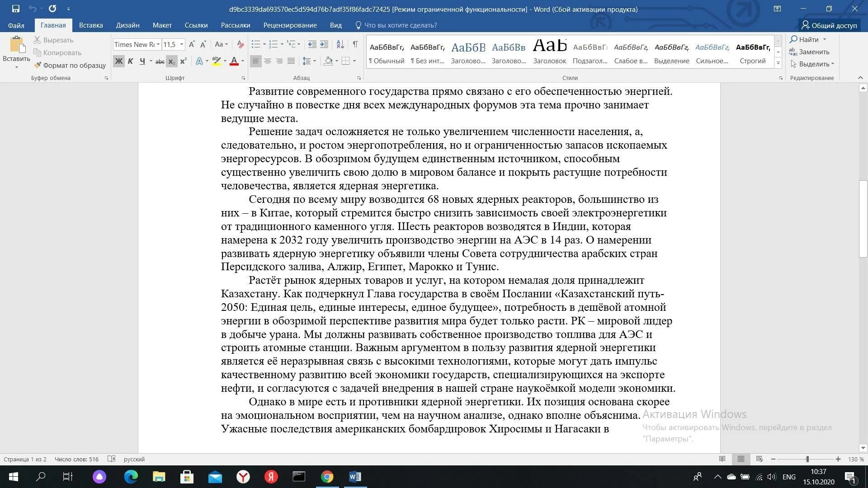This screenshot has height=488, width=868.
Task: Click the Sort A-Z icon
Action: pyautogui.click(x=340, y=45)
